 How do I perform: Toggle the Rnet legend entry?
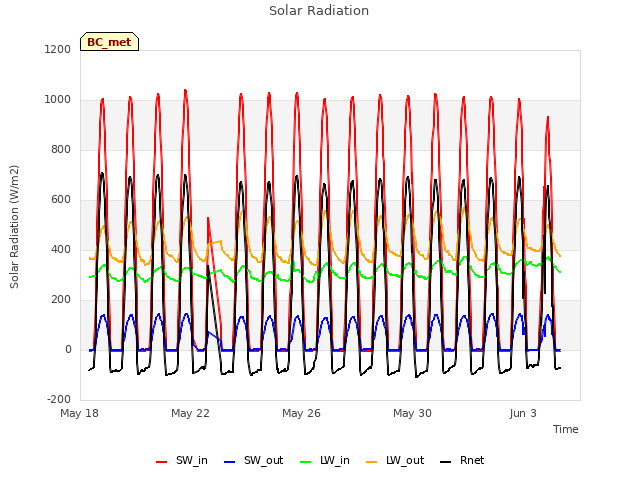pyautogui.click(x=462, y=460)
